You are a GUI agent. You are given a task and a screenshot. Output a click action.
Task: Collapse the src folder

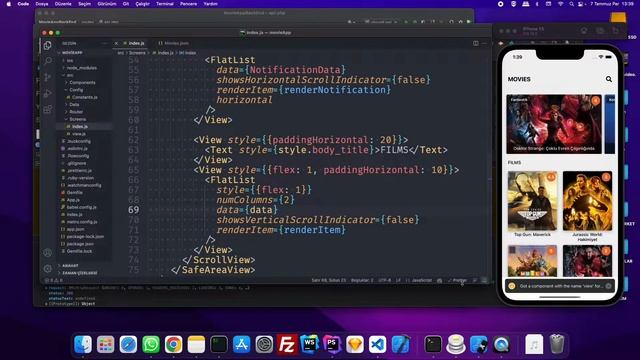click(x=70, y=75)
